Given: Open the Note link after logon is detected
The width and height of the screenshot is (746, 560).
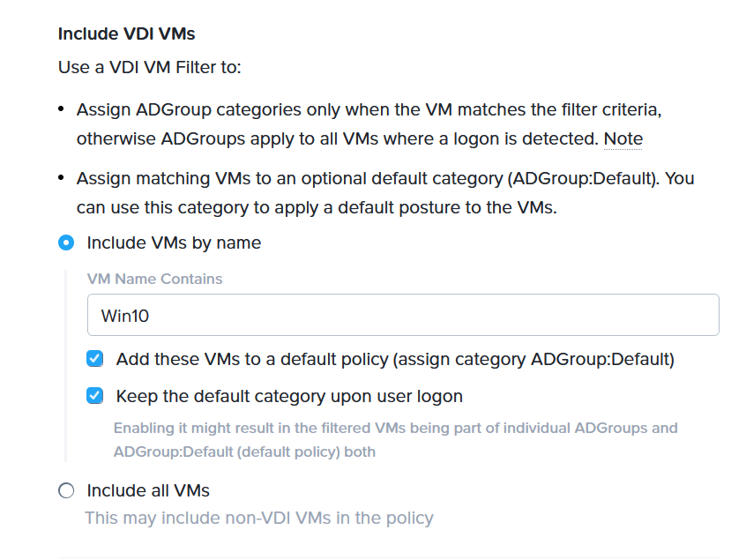Looking at the screenshot, I should click(x=623, y=138).
